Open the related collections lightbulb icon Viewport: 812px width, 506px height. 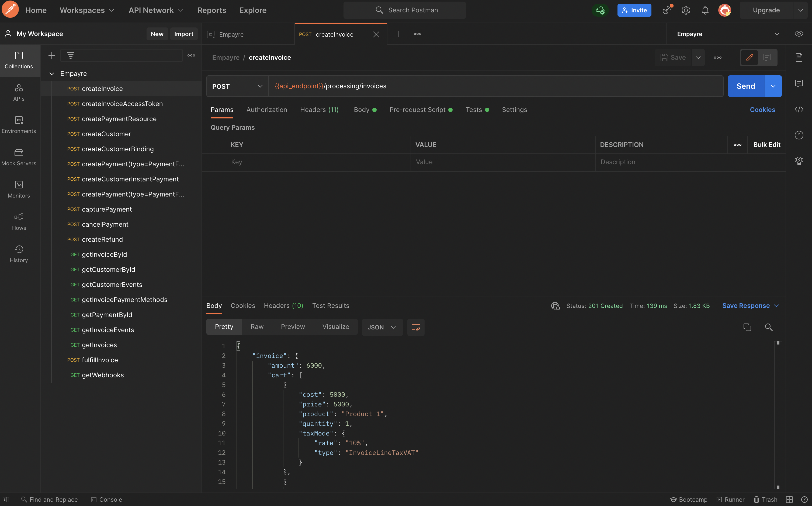click(799, 161)
